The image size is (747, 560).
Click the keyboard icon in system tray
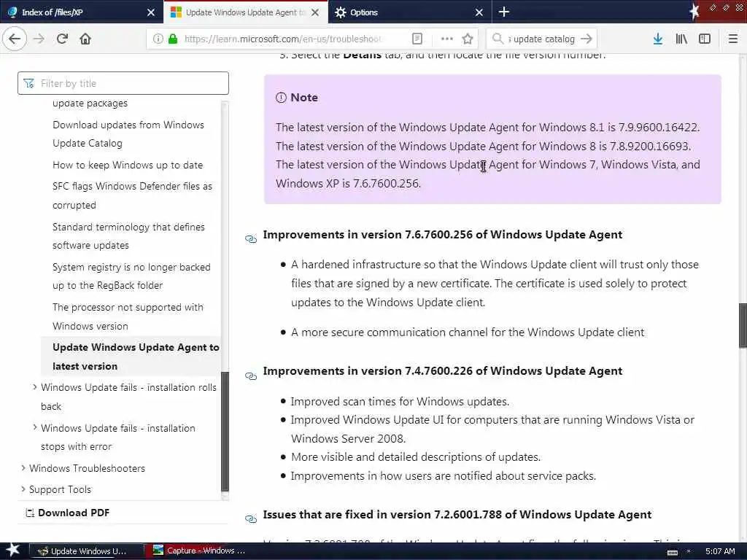(672, 551)
